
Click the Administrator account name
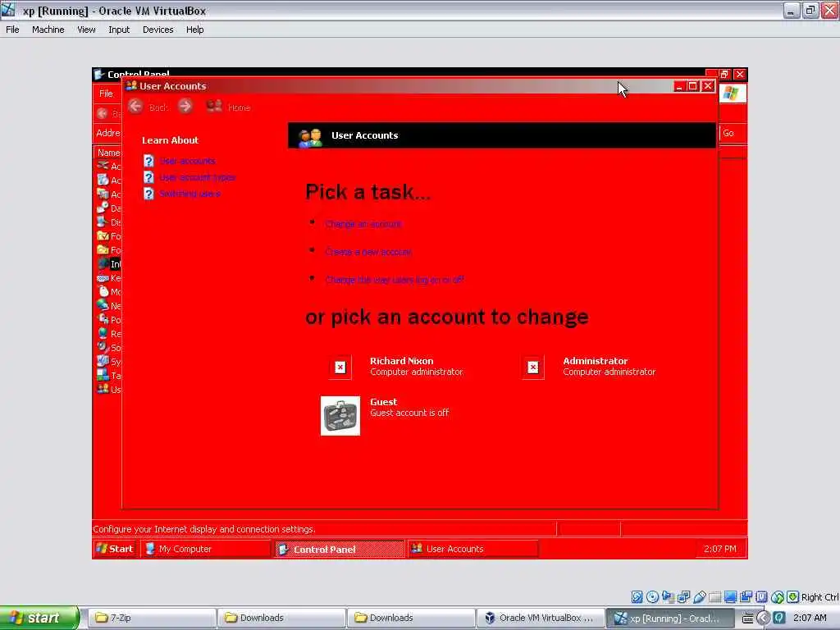click(x=596, y=361)
